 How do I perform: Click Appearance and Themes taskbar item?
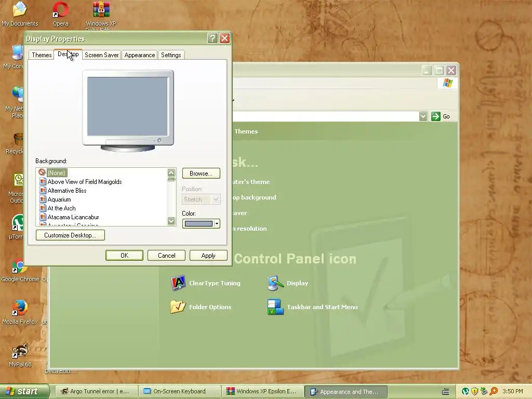click(345, 392)
